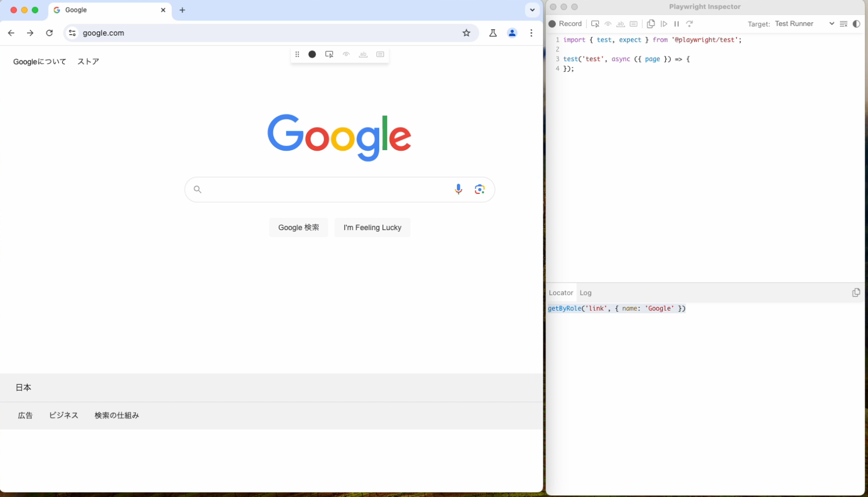The height and width of the screenshot is (497, 868).
Task: Copy generated code with Inspector toolbar copy icon
Action: 651,24
